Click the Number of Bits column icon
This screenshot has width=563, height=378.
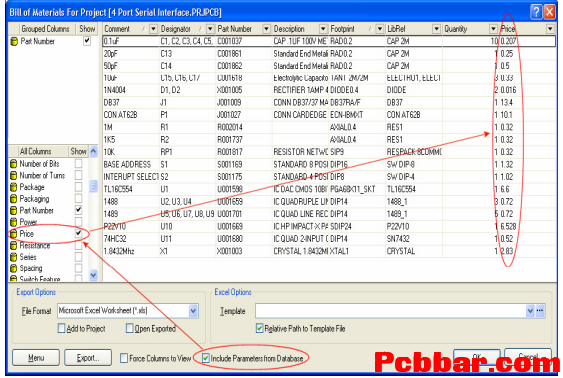click(14, 164)
